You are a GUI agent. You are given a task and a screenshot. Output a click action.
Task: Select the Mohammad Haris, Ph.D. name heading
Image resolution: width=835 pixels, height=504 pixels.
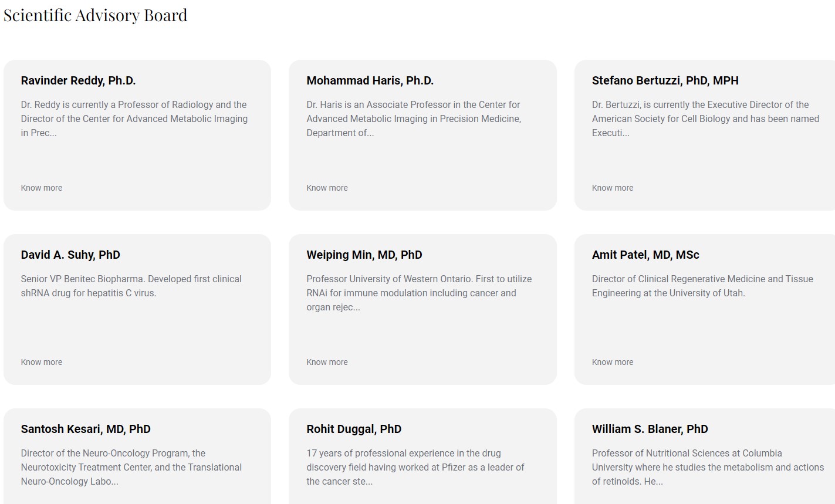[x=370, y=81]
